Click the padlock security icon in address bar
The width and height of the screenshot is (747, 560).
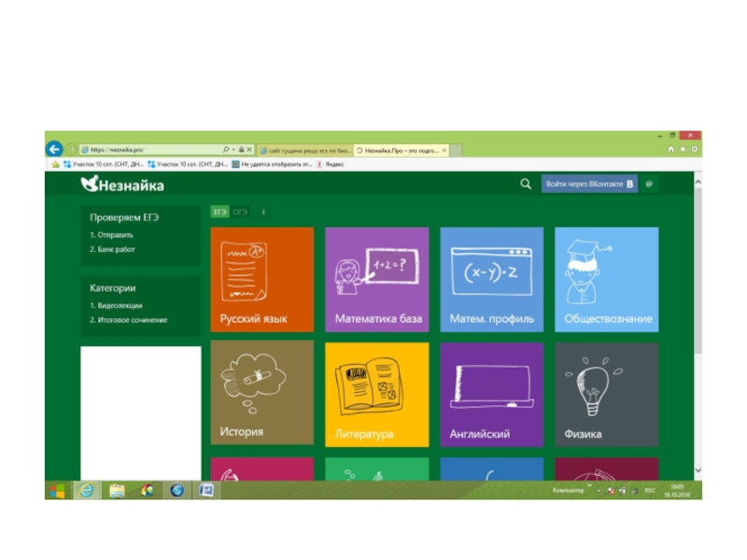[241, 149]
